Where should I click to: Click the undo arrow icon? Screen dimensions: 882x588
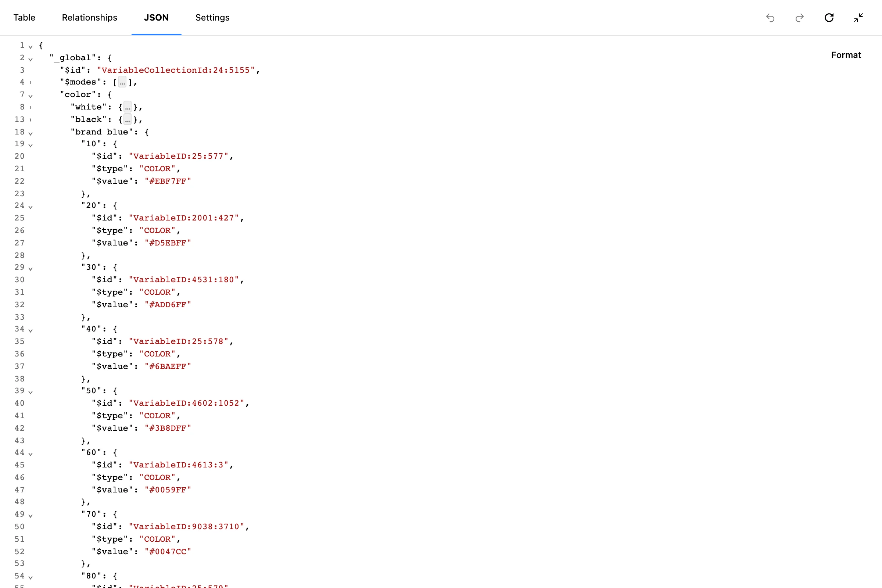[x=770, y=18]
